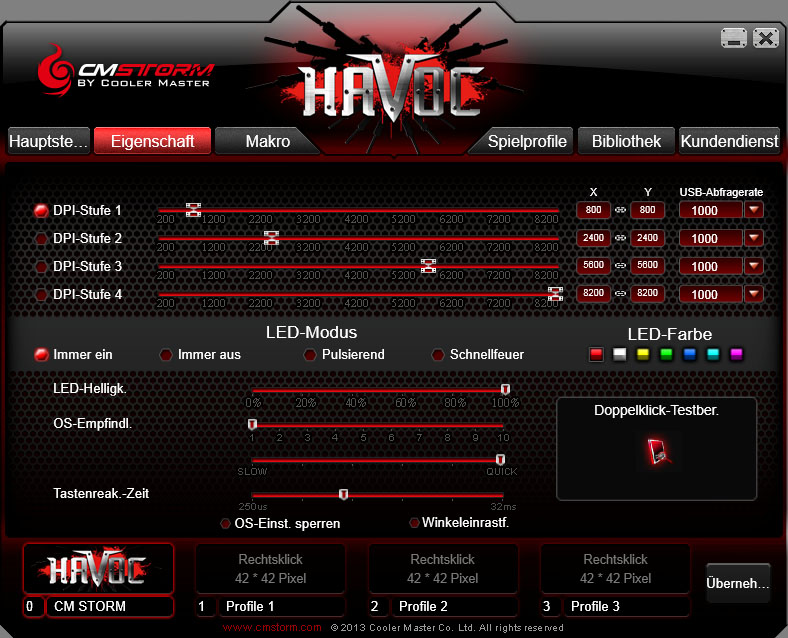The width and height of the screenshot is (788, 638).
Task: Select Profile 3 label
Action: (x=626, y=606)
